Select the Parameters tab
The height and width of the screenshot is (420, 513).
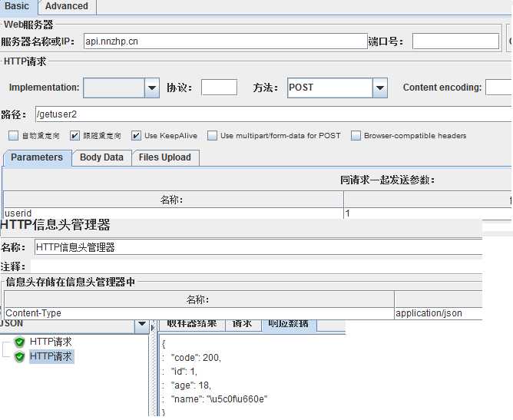pyautogui.click(x=37, y=157)
